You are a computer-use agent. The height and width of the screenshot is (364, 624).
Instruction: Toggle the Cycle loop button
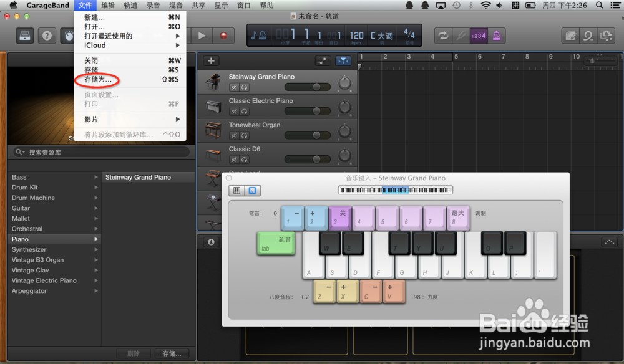(x=443, y=36)
